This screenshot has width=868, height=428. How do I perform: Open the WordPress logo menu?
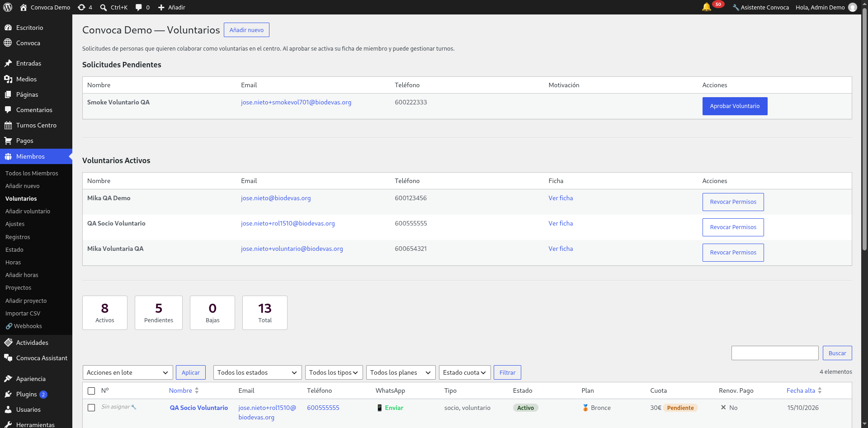point(8,7)
